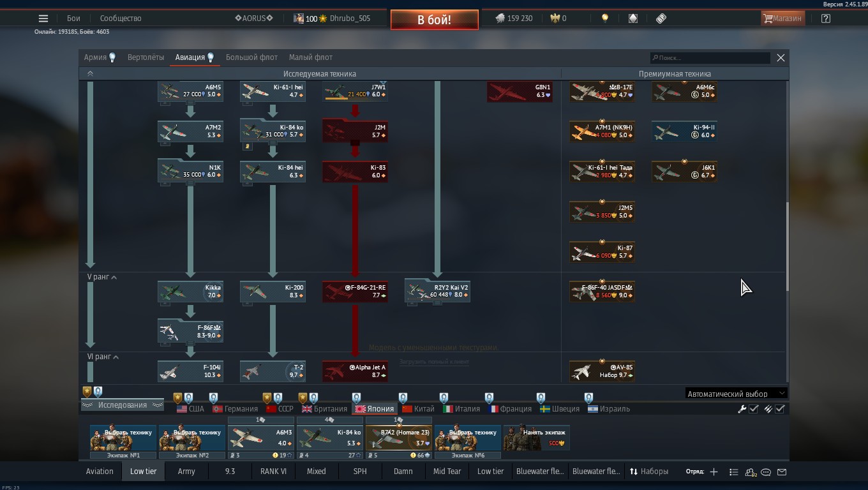Open the list icon beside the squad plus
This screenshot has height=490, width=868.
click(x=733, y=472)
